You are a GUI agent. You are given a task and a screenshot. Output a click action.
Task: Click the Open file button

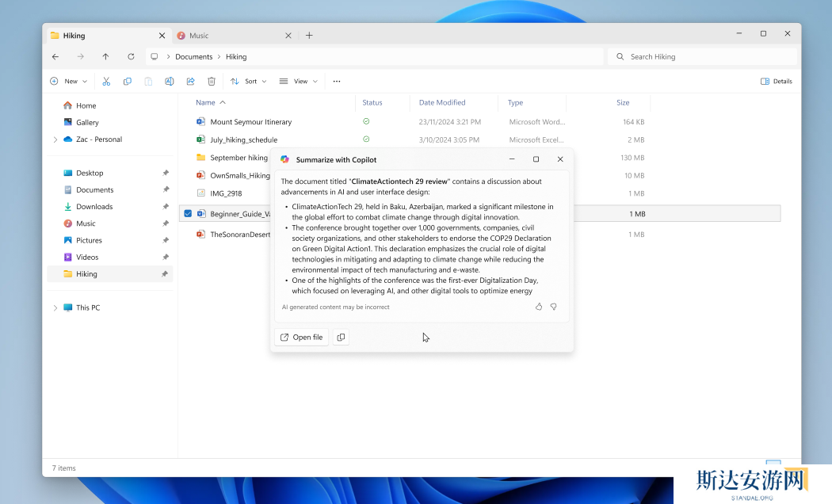[301, 338]
